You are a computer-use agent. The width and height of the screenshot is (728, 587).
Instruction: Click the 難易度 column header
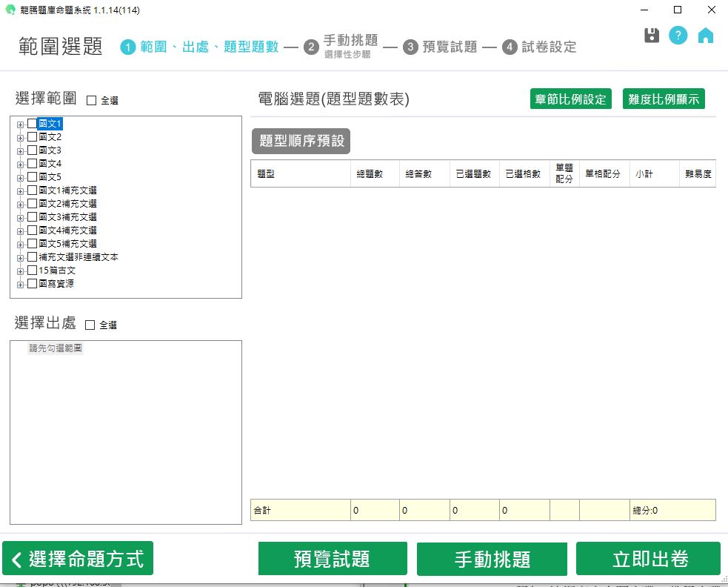coord(698,174)
